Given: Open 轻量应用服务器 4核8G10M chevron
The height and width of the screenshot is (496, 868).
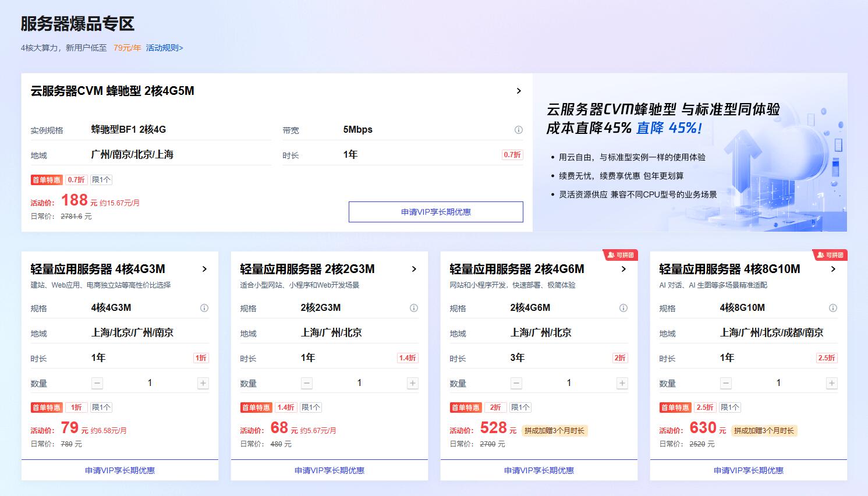Looking at the screenshot, I should tap(833, 269).
